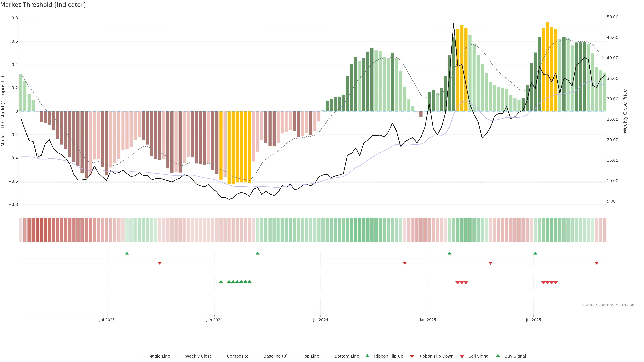Click the Jan 2025 x-axis label

(428, 320)
